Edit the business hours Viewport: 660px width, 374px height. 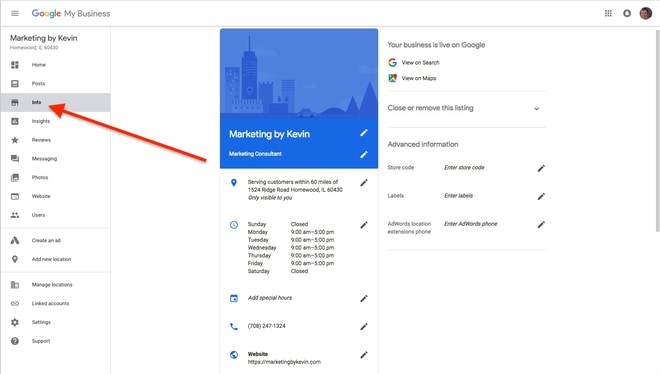coord(364,225)
